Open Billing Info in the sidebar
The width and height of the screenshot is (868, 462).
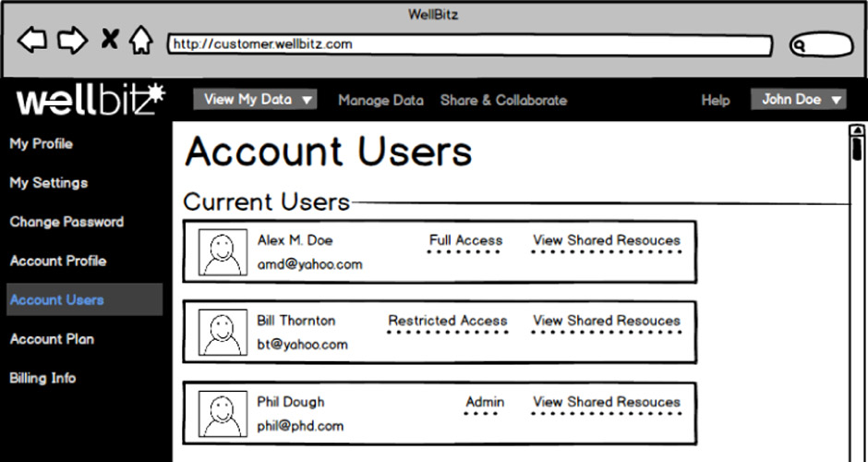pyautogui.click(x=42, y=378)
